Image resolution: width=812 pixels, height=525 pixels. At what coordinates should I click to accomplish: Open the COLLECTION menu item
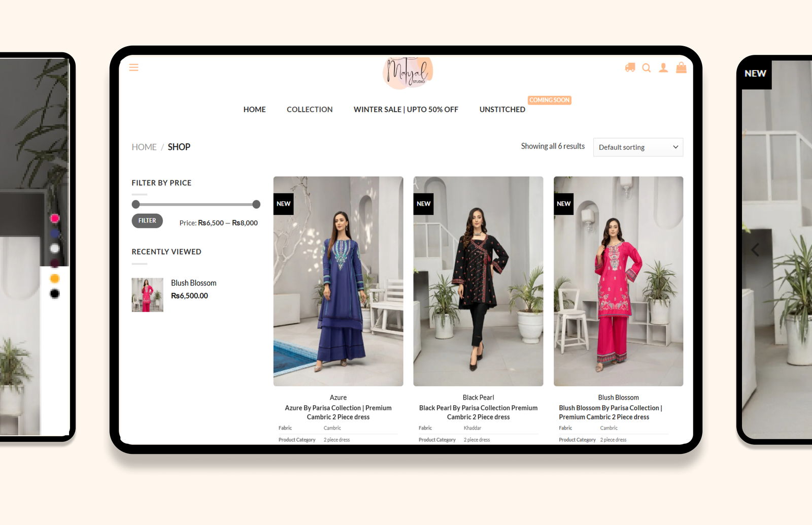pos(310,110)
